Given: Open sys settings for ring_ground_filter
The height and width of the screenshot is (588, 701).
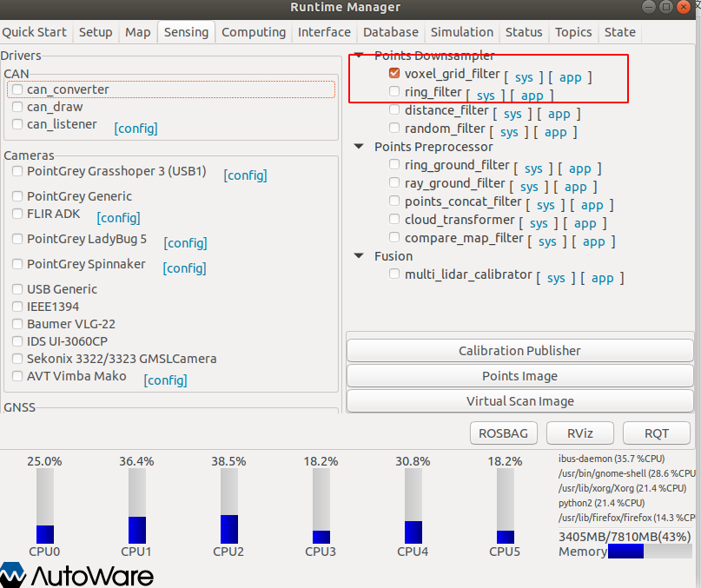Looking at the screenshot, I should [x=536, y=168].
